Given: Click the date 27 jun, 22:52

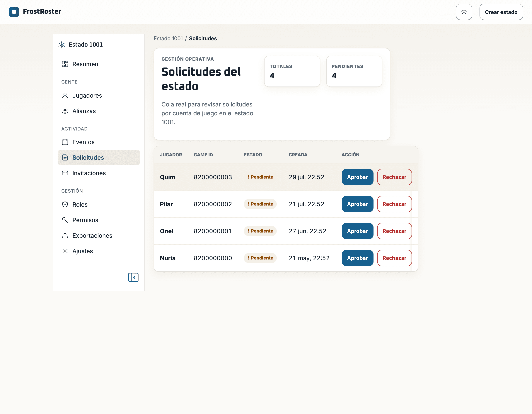Looking at the screenshot, I should coord(307,231).
